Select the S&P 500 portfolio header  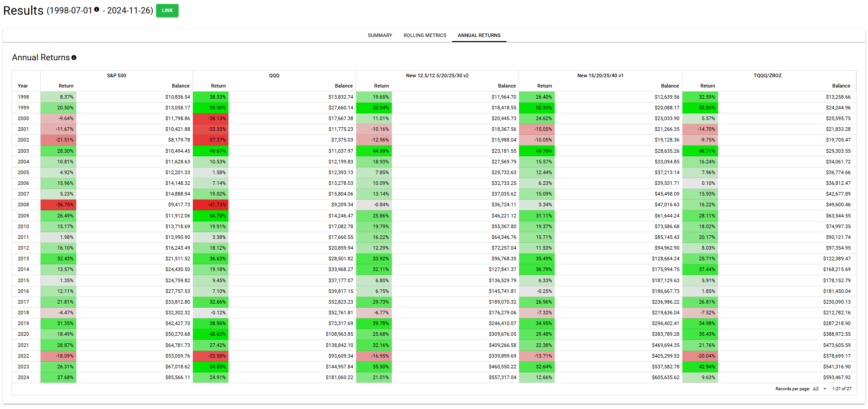click(x=116, y=75)
